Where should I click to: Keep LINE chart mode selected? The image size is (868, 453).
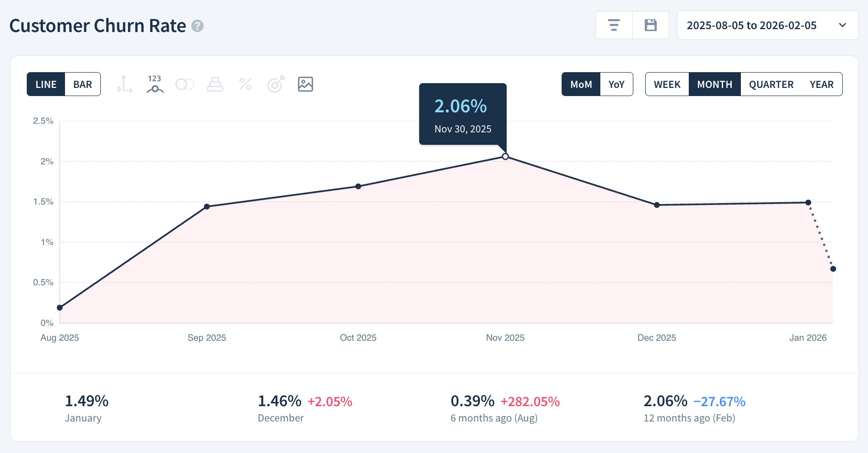[46, 84]
